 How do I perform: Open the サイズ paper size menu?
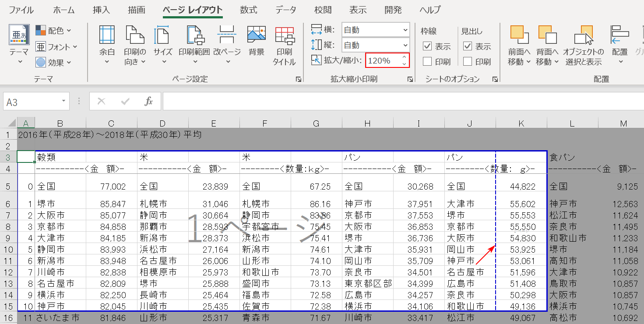(x=162, y=45)
